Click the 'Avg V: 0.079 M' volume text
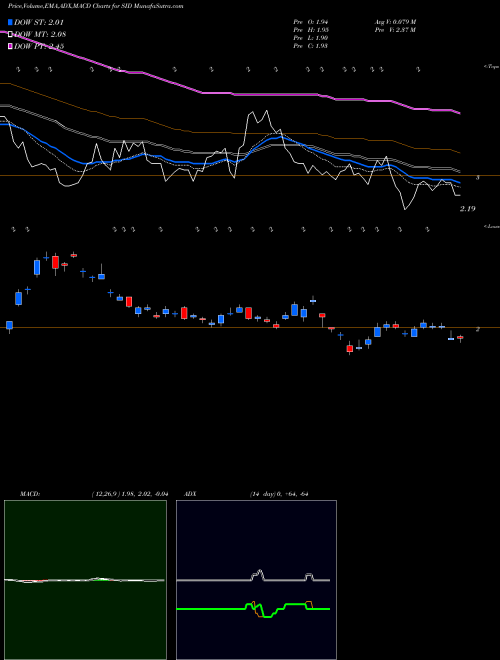 [x=396, y=22]
